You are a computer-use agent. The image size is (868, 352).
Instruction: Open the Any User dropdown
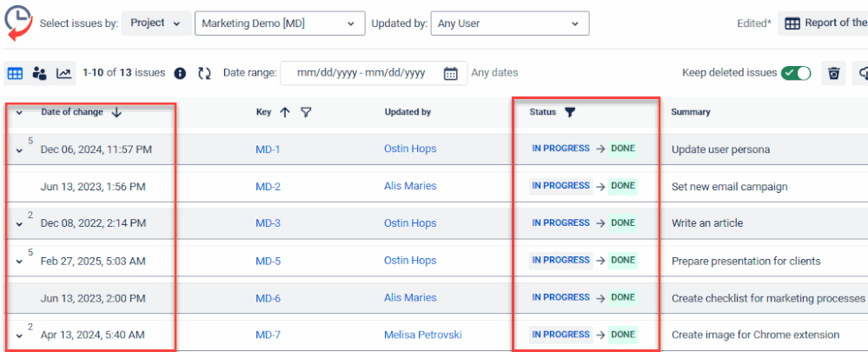tap(510, 23)
